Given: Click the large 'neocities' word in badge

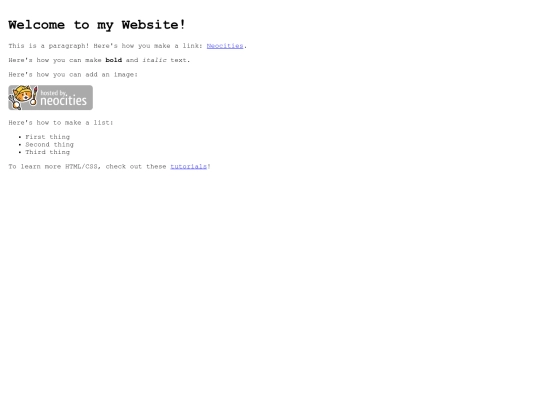Looking at the screenshot, I should pos(63,101).
